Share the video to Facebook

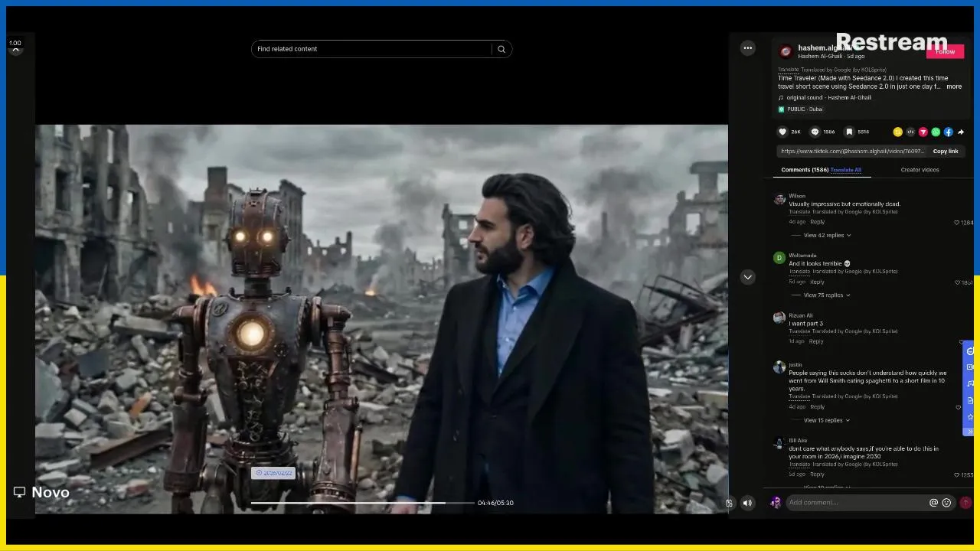[x=948, y=132]
